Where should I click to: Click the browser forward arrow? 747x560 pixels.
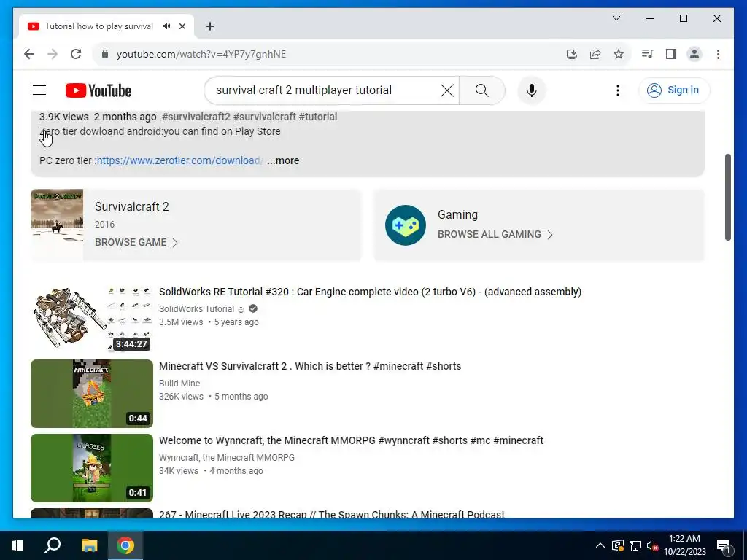click(x=53, y=54)
